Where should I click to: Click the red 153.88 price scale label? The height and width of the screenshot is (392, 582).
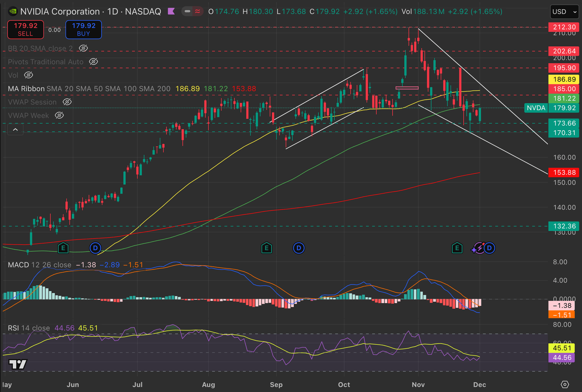coord(564,173)
